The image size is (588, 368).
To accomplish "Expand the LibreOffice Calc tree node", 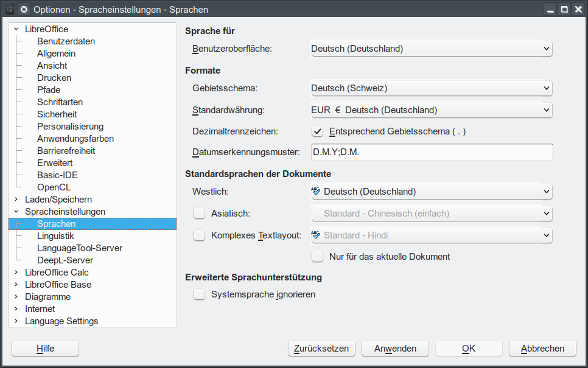I will click(16, 273).
